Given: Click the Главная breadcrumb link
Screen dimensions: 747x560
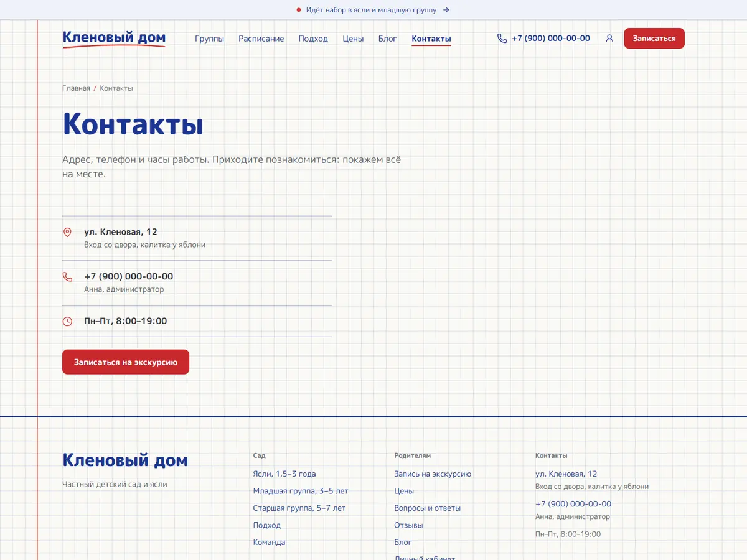Looking at the screenshot, I should (x=76, y=88).
